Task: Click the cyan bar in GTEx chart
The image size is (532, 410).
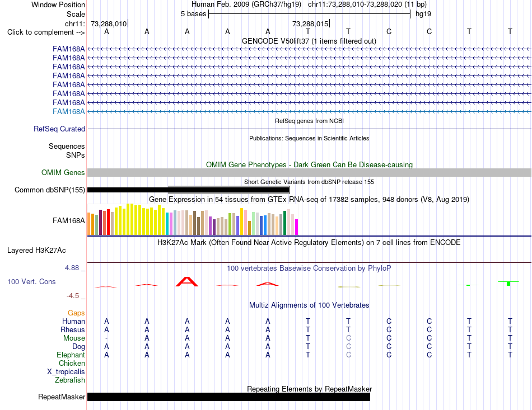Action: click(x=167, y=224)
